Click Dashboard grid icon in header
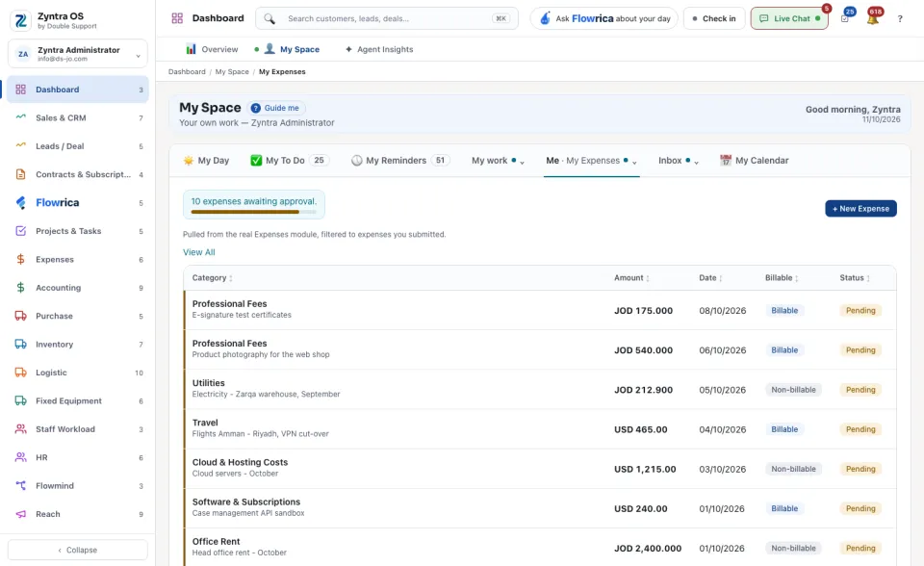This screenshot has height=566, width=924. 177,18
